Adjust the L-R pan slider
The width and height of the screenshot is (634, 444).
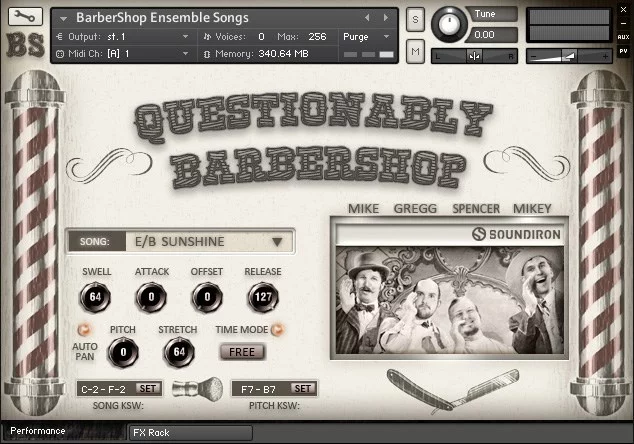pyautogui.click(x=474, y=56)
